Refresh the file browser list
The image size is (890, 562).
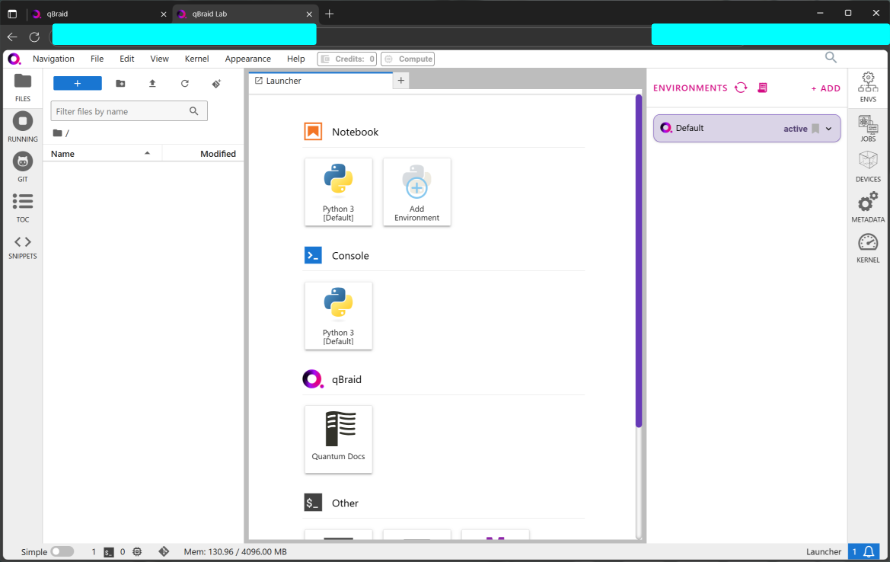coord(184,83)
